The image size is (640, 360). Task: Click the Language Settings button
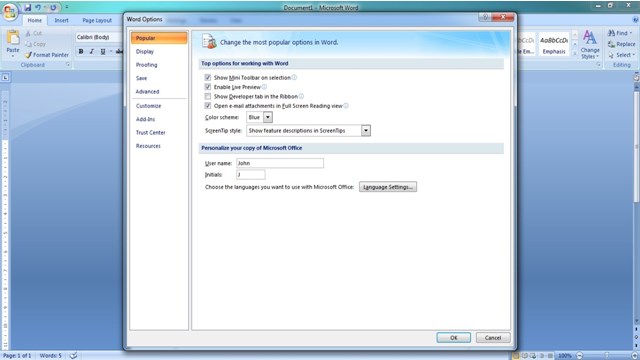click(x=388, y=187)
